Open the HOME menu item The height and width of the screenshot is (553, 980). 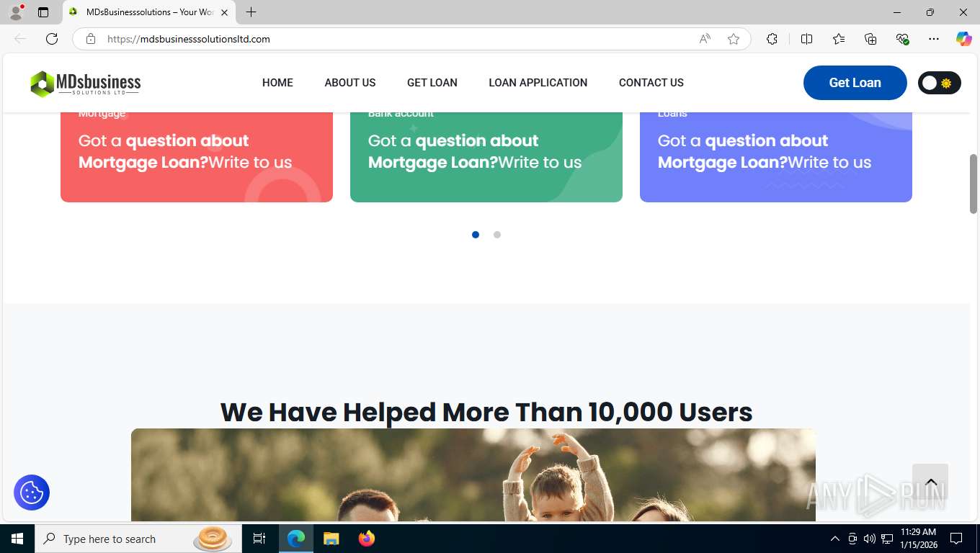(277, 83)
